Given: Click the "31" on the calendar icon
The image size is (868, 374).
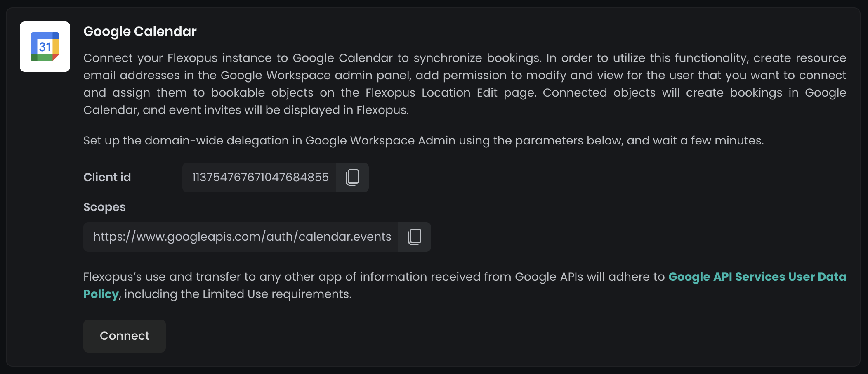Looking at the screenshot, I should click(45, 47).
